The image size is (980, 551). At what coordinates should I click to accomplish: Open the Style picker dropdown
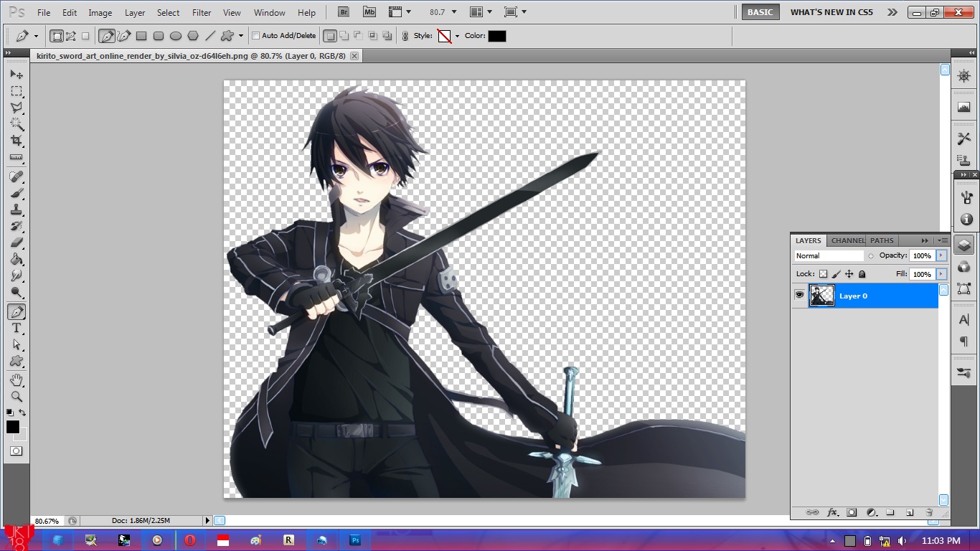(457, 36)
